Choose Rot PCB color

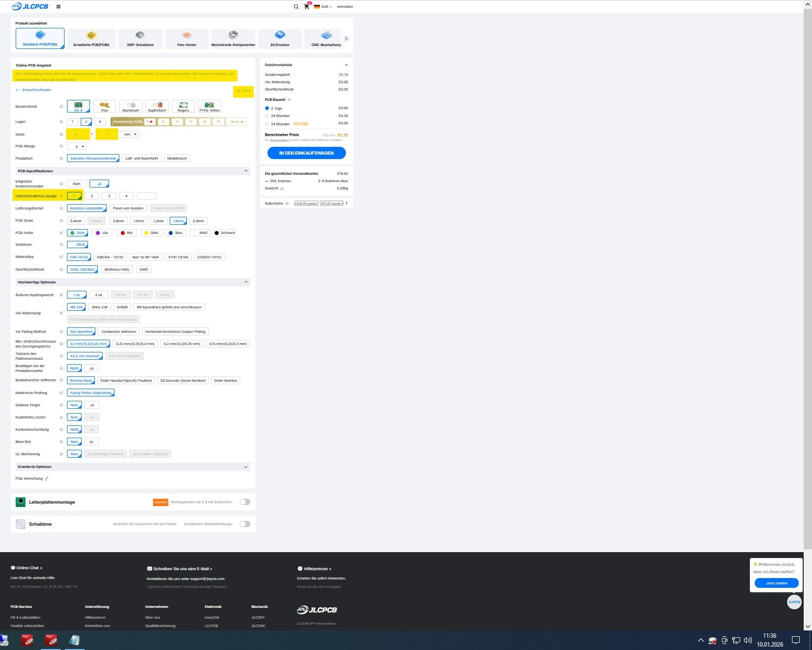click(x=127, y=233)
